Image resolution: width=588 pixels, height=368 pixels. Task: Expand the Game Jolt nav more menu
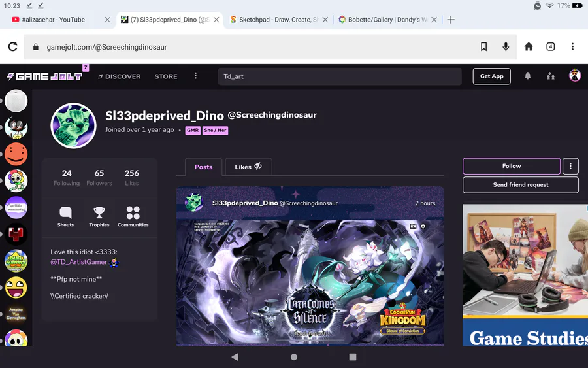coord(195,76)
